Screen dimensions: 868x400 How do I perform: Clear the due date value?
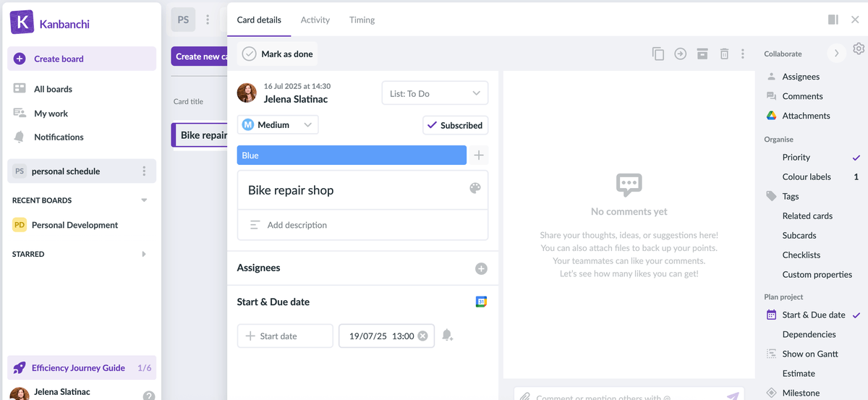point(422,336)
